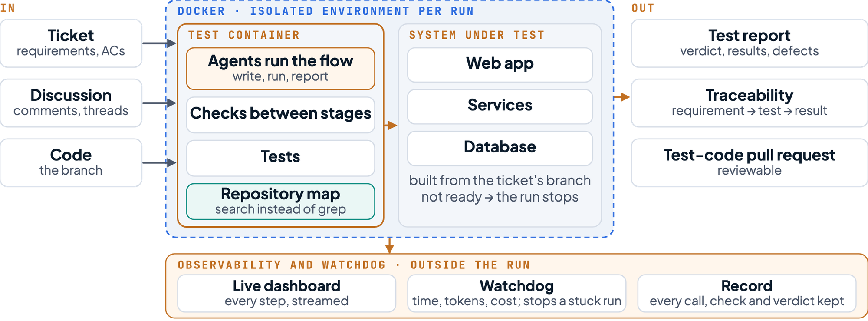Click the 'OBSERVABILITY AND WATCHDOG · OUTSIDE THE RUN' heading
The width and height of the screenshot is (868, 321).
[354, 265]
